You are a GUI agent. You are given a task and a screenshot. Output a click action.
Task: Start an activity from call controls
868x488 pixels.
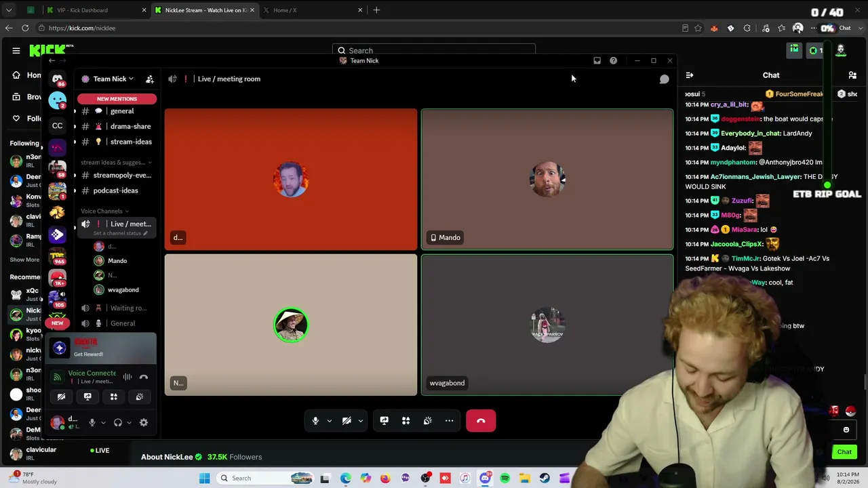406,421
